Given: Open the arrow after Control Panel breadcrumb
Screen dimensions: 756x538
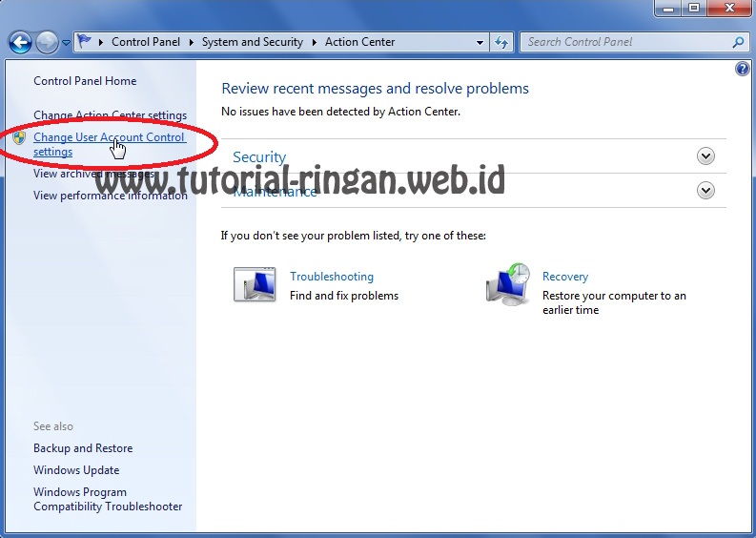Looking at the screenshot, I should (x=192, y=43).
